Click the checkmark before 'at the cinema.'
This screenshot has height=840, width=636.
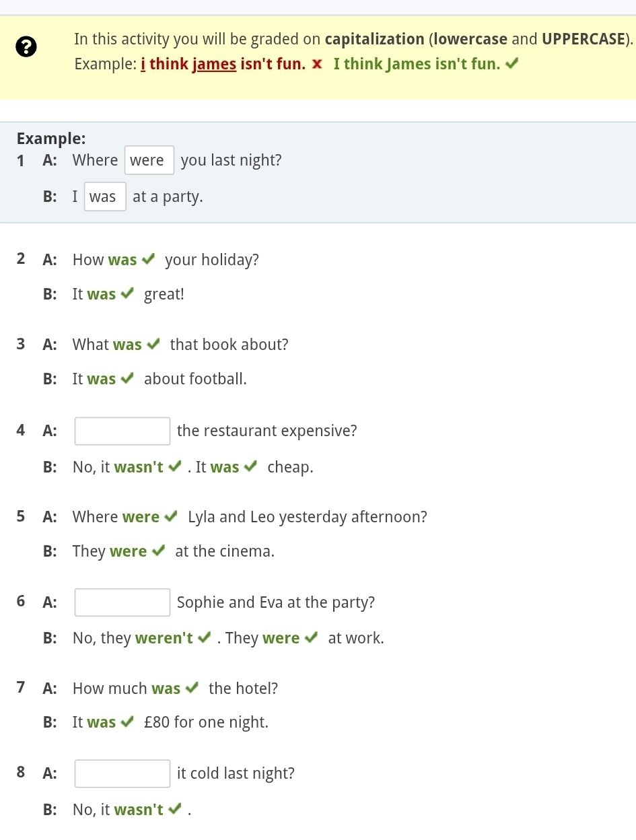pyautogui.click(x=159, y=551)
